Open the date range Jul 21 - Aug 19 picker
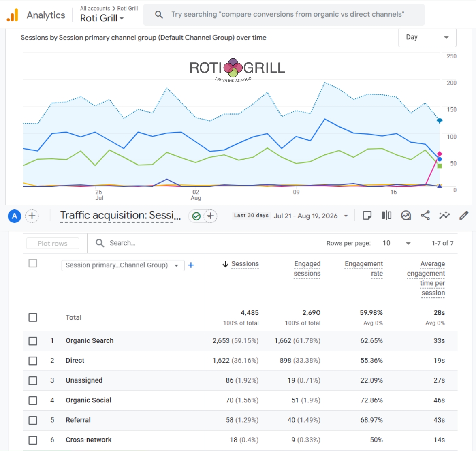Image resolution: width=476 pixels, height=451 pixels. click(x=311, y=216)
